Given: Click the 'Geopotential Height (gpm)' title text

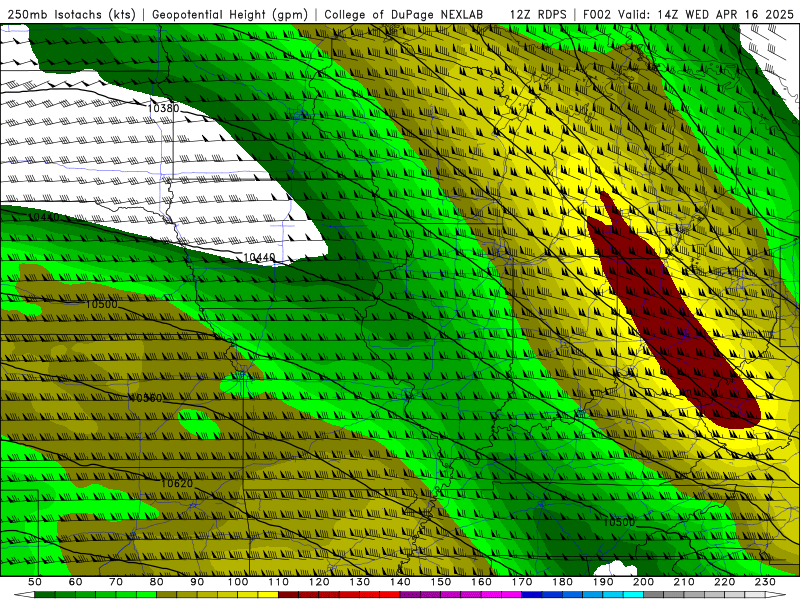Looking at the screenshot, I should coord(230,14).
